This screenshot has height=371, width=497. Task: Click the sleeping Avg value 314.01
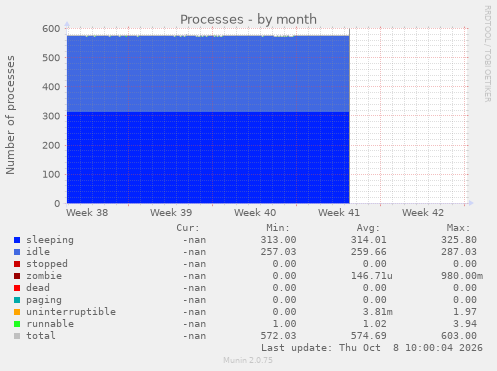369,240
